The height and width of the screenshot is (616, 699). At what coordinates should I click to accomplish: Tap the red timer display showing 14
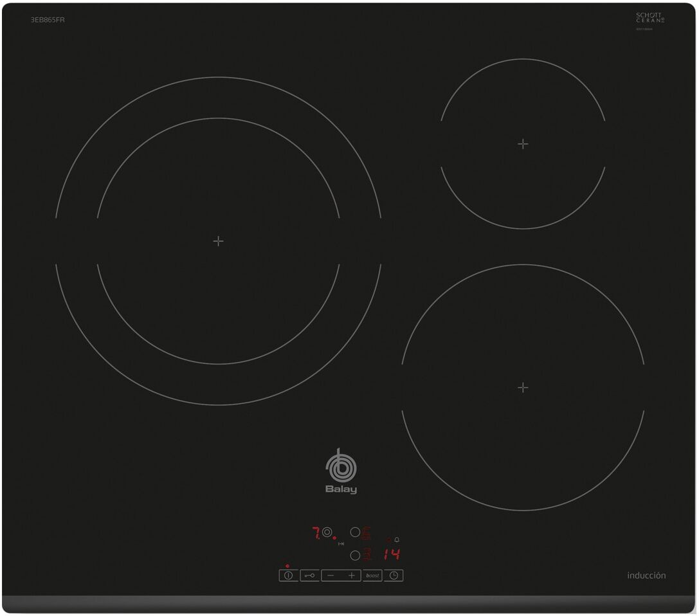coord(391,555)
